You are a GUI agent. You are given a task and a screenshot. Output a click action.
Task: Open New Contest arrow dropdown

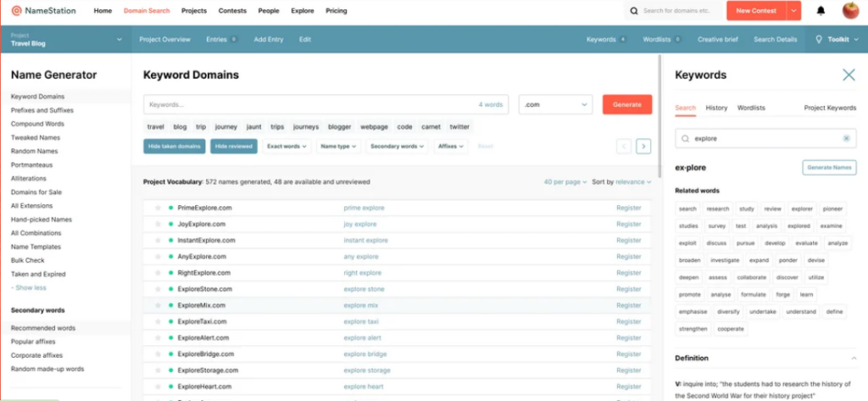793,10
